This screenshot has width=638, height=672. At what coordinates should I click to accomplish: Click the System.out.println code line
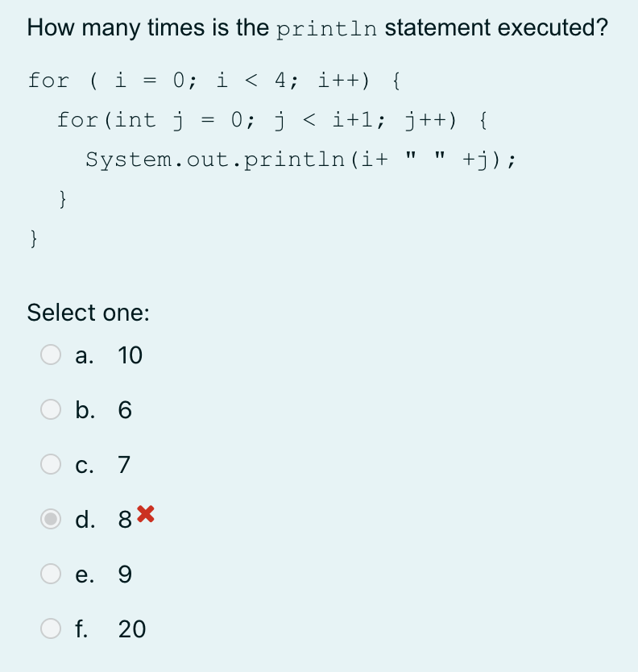pos(300,159)
